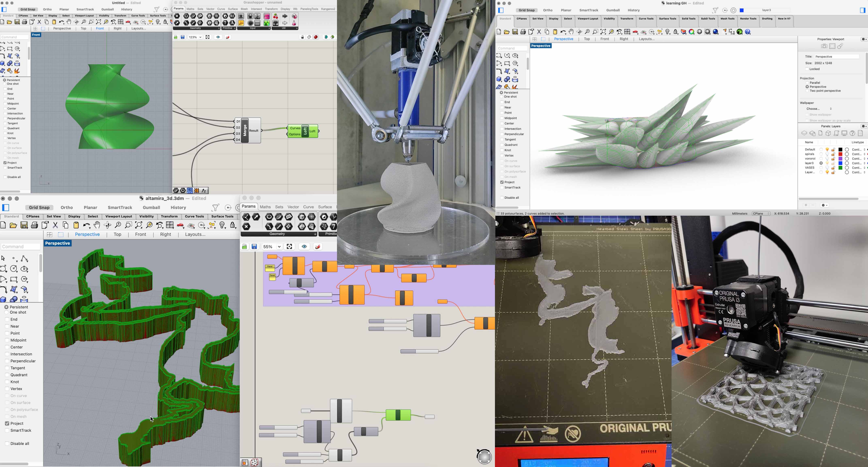This screenshot has height=467, width=868.
Task: Check the Locked box in viewport properties
Action: tap(807, 69)
